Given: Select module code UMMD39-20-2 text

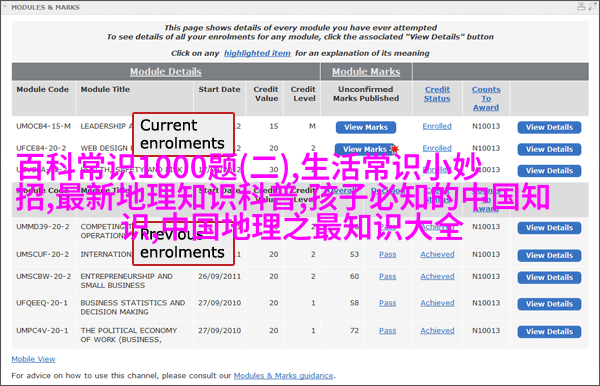Looking at the screenshot, I should tap(43, 227).
